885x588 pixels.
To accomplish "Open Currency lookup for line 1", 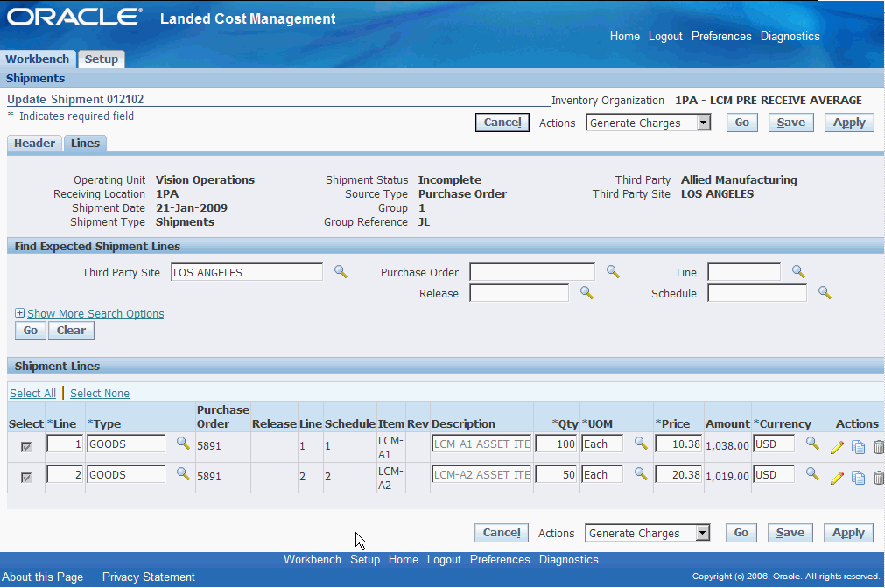I will click(x=812, y=444).
